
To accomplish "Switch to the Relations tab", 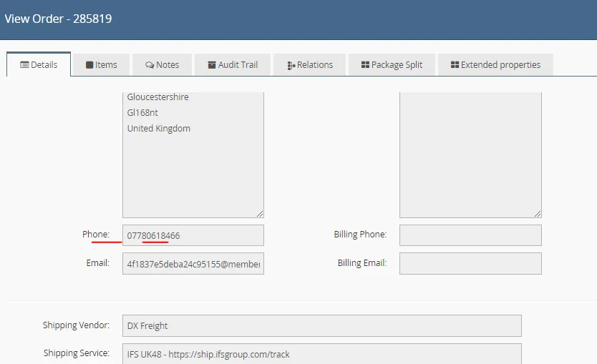I will 309,65.
